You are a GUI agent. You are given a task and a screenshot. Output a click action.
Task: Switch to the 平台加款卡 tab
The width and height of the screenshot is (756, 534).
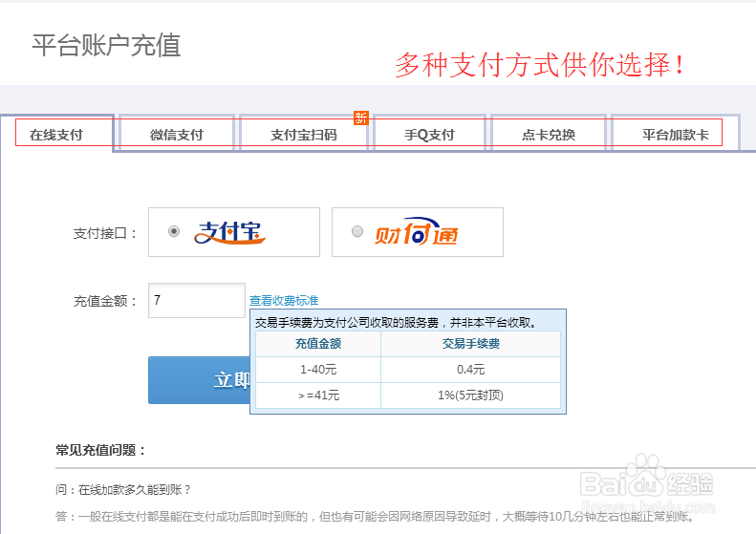[x=676, y=135]
